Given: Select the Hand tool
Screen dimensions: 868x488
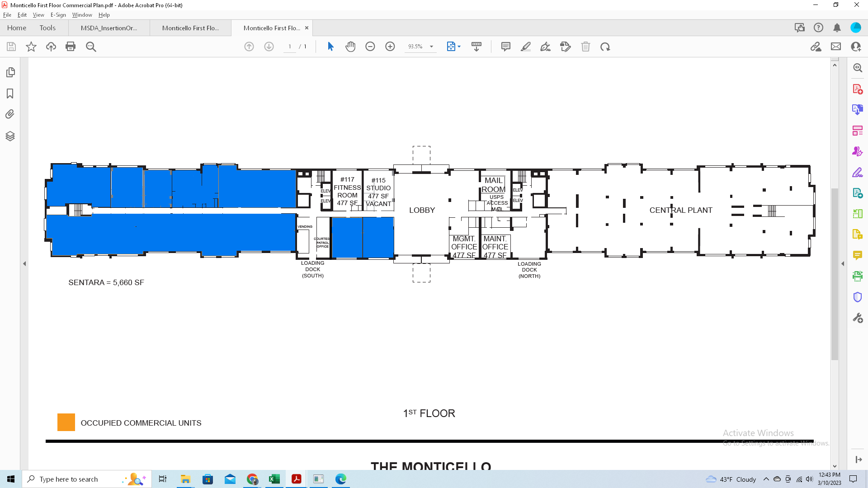Looking at the screenshot, I should click(351, 47).
